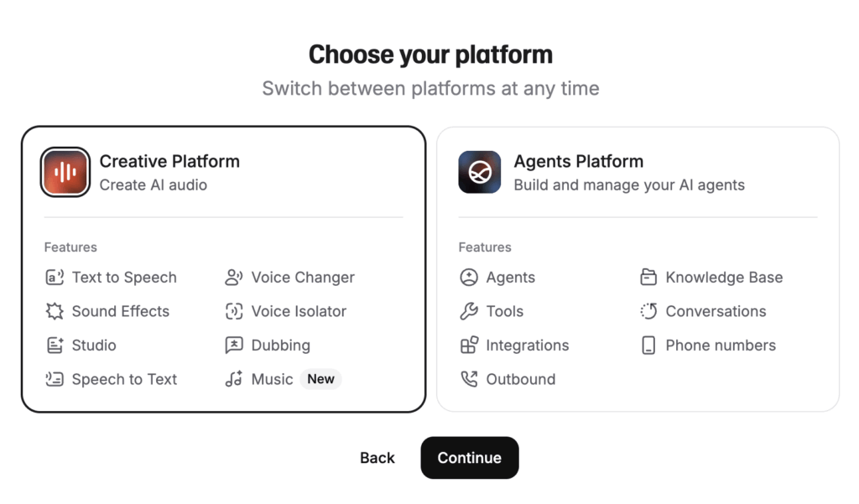
Task: Click the Studio feature icon
Action: [55, 346]
